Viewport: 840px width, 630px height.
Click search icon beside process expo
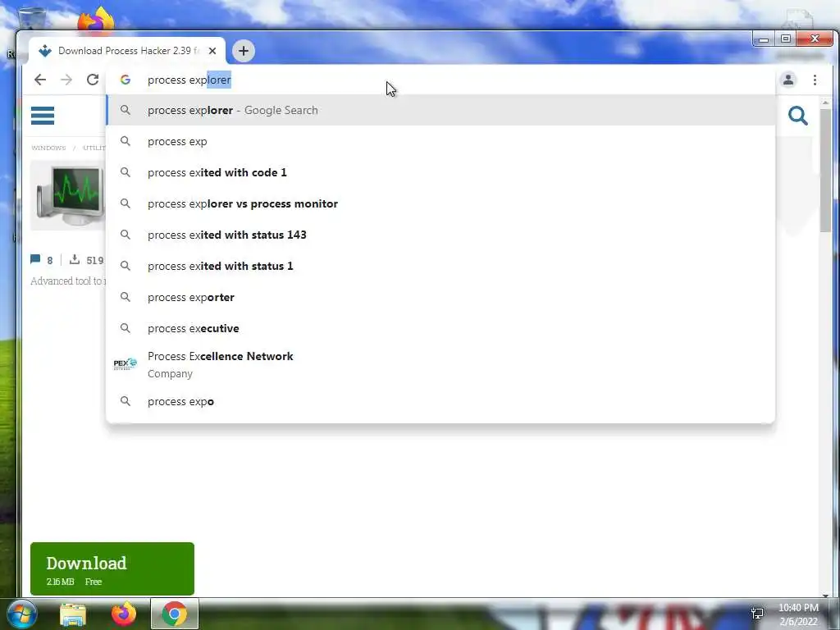126,400
